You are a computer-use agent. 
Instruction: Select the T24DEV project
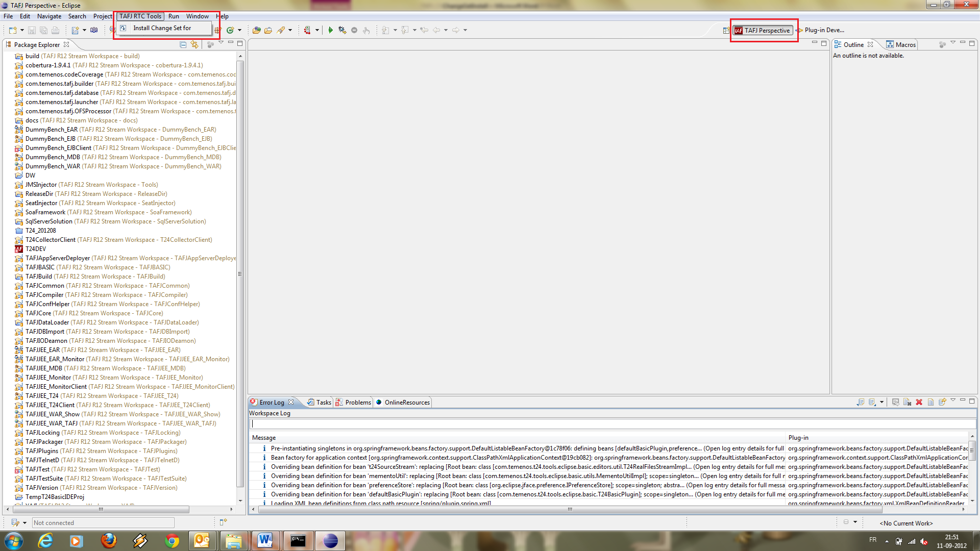point(36,249)
